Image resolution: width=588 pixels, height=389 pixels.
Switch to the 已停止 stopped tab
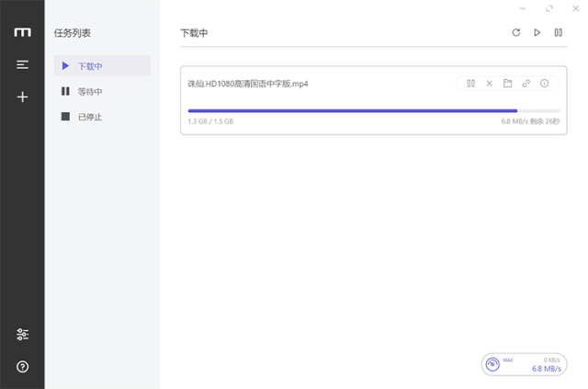[102, 117]
